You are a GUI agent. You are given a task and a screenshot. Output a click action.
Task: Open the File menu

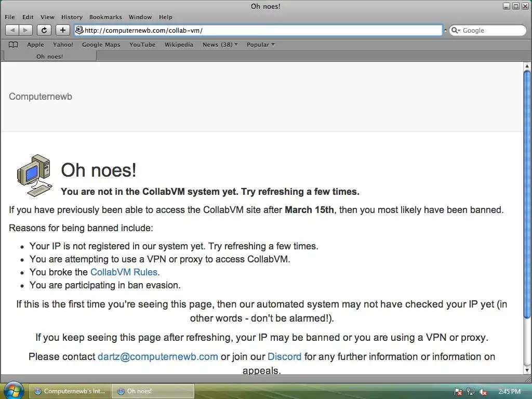click(x=10, y=17)
